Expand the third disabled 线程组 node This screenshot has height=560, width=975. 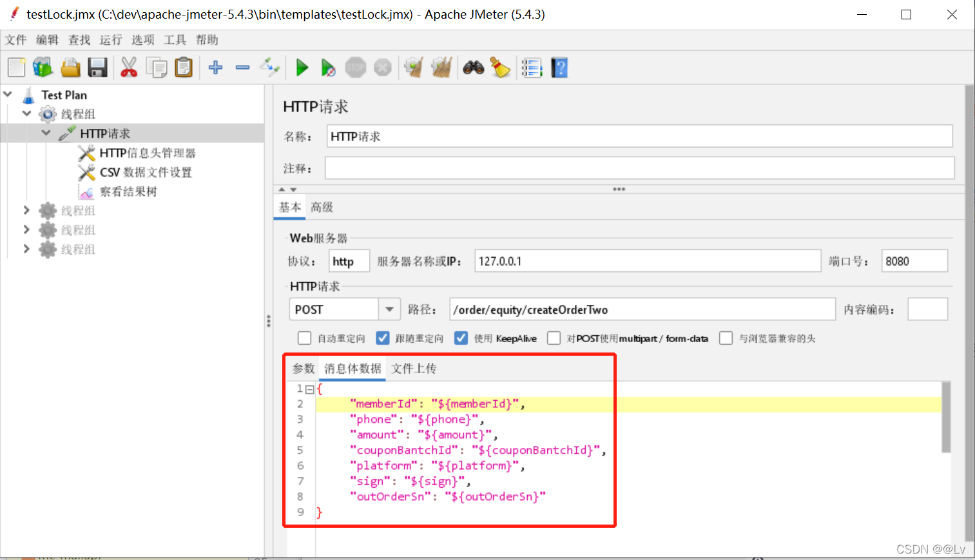pyautogui.click(x=26, y=249)
